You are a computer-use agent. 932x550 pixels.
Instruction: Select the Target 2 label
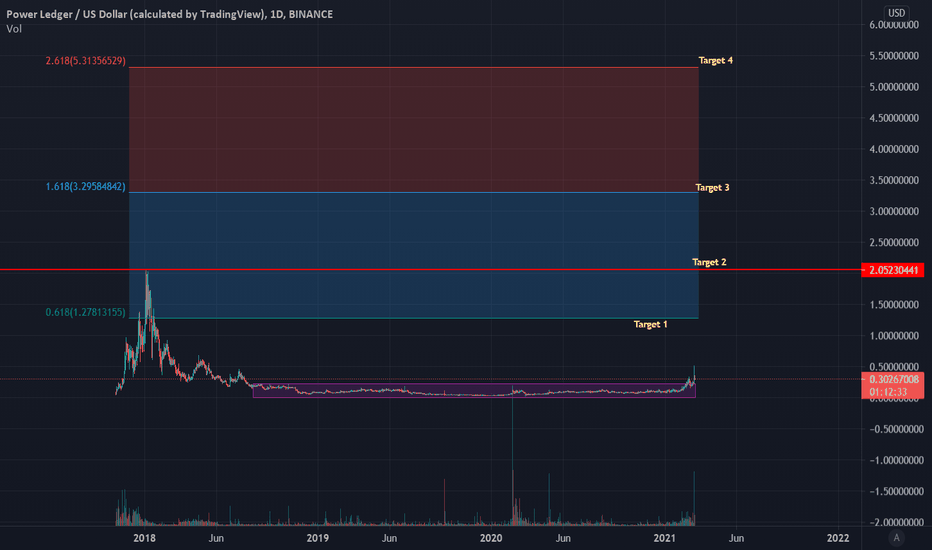click(x=709, y=262)
